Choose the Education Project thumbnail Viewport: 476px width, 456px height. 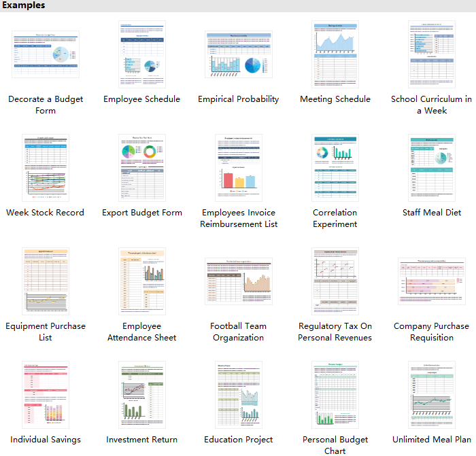click(239, 395)
